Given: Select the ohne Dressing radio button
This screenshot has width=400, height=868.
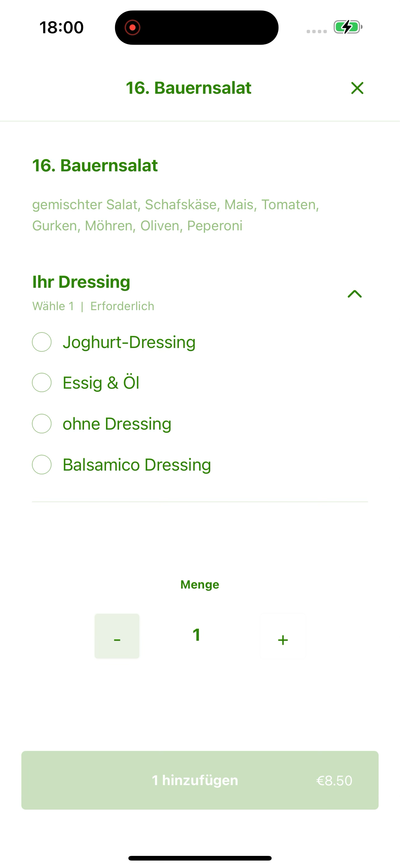Looking at the screenshot, I should click(42, 423).
